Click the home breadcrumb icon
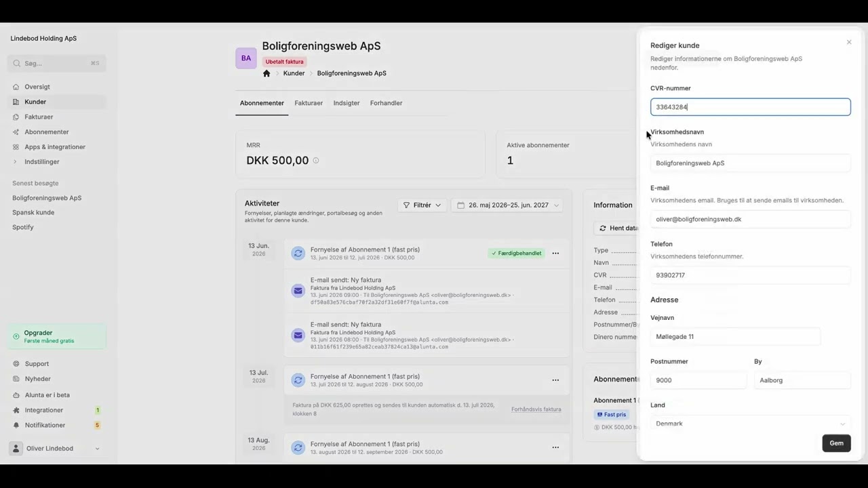868x488 pixels. [x=267, y=73]
